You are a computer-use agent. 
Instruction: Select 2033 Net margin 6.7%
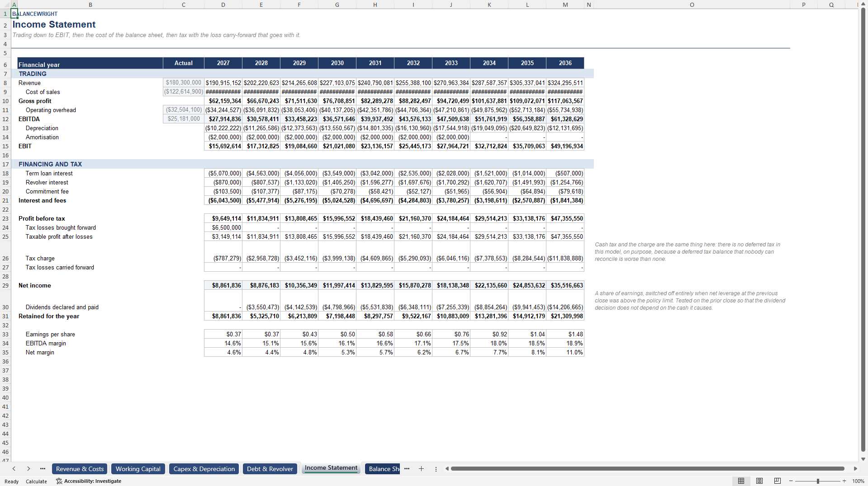[x=451, y=352]
